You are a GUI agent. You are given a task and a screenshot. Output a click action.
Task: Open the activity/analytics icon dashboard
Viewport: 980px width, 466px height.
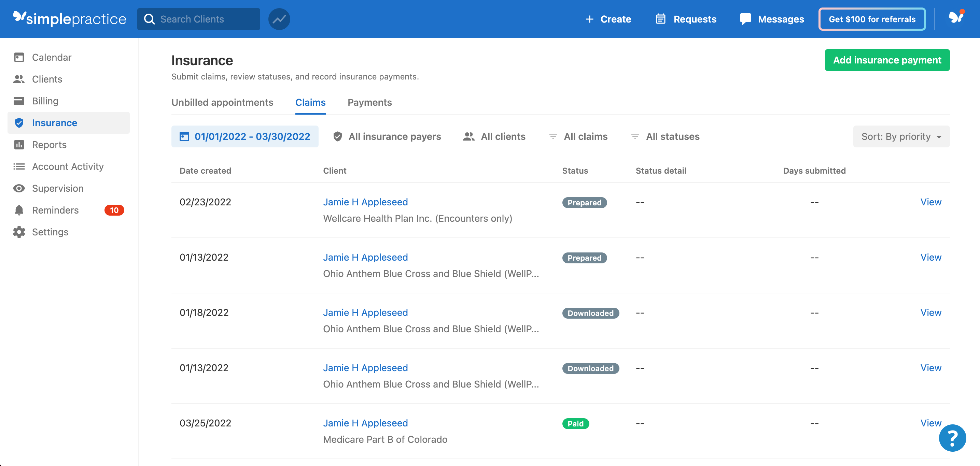[x=279, y=19]
